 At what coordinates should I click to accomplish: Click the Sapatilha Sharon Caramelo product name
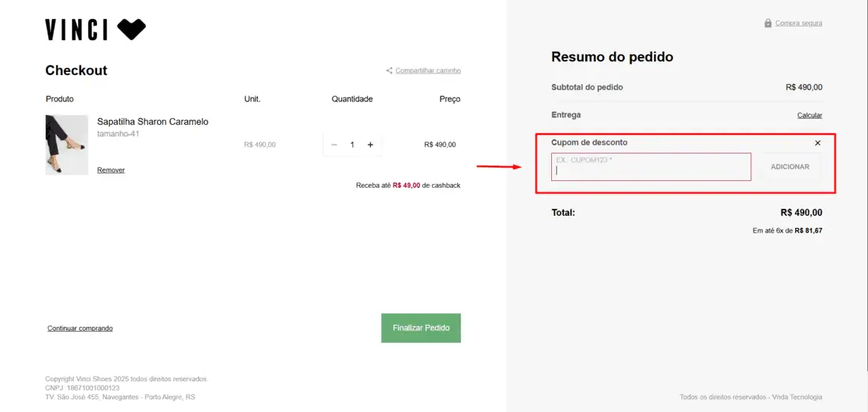(153, 122)
